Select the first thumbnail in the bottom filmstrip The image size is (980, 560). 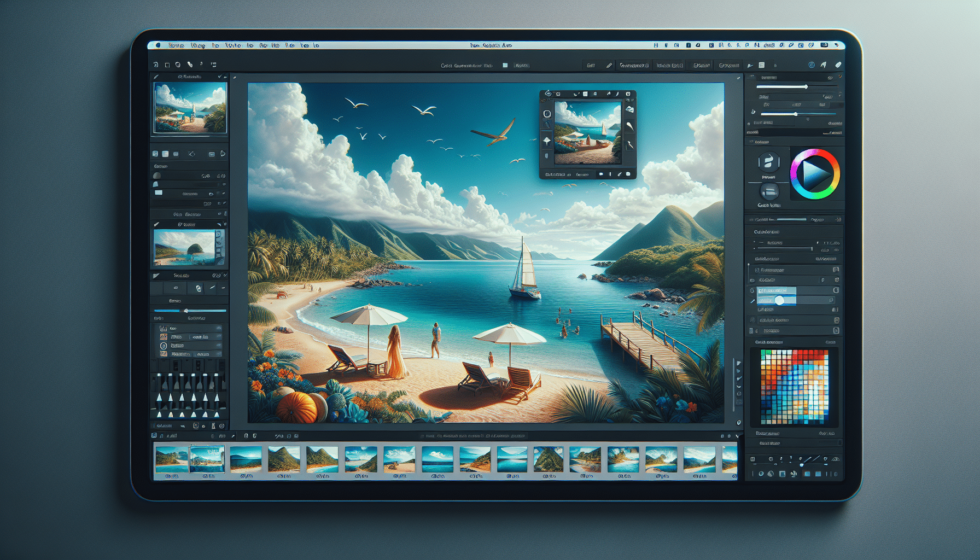(x=171, y=459)
